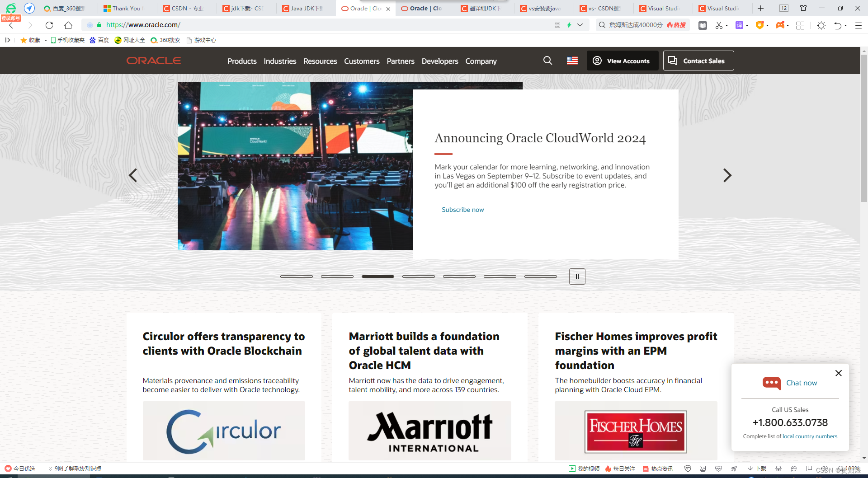This screenshot has width=868, height=478.
Task: Click the shield security icon in status bar
Action: click(x=688, y=469)
